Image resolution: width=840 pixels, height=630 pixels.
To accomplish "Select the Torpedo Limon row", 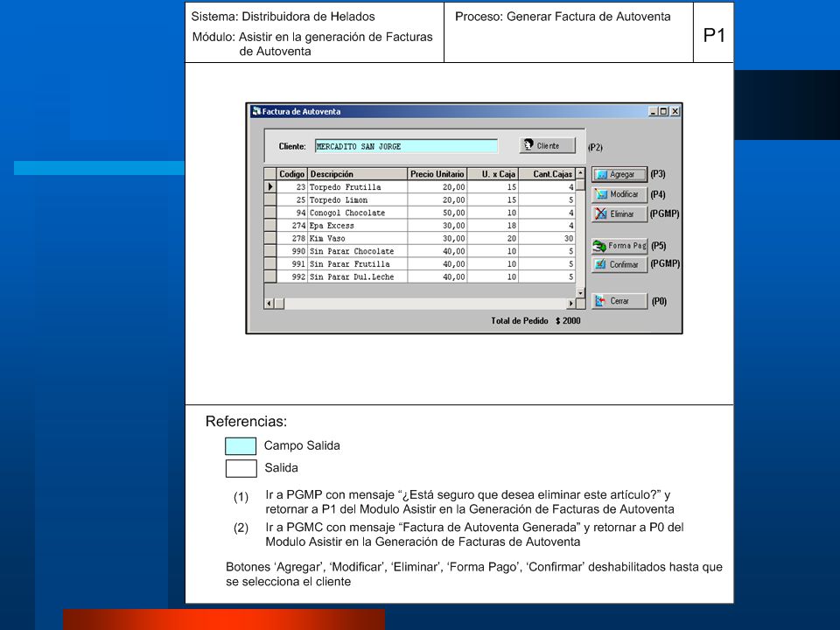I will (x=419, y=199).
